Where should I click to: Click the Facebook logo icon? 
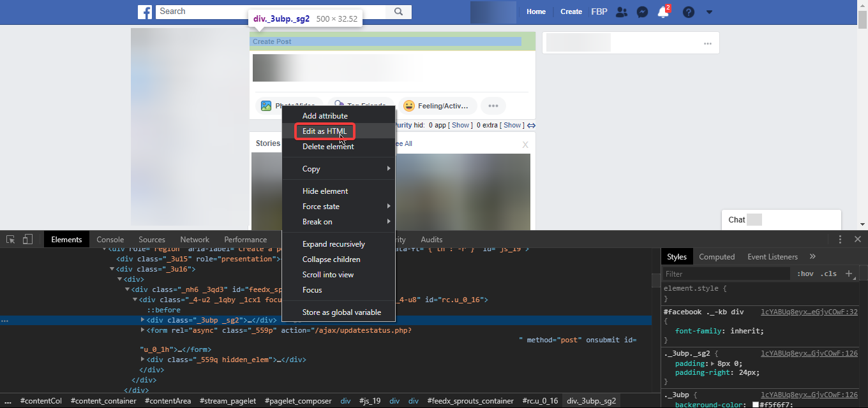(145, 11)
